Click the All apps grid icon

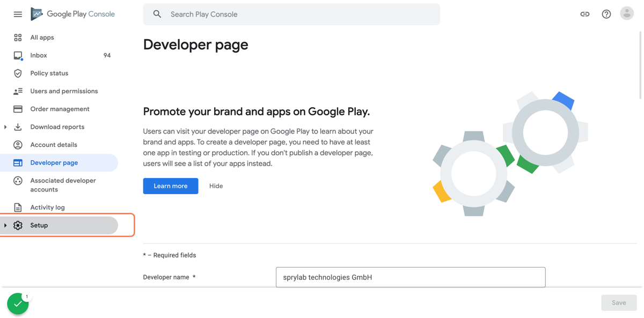coord(18,38)
